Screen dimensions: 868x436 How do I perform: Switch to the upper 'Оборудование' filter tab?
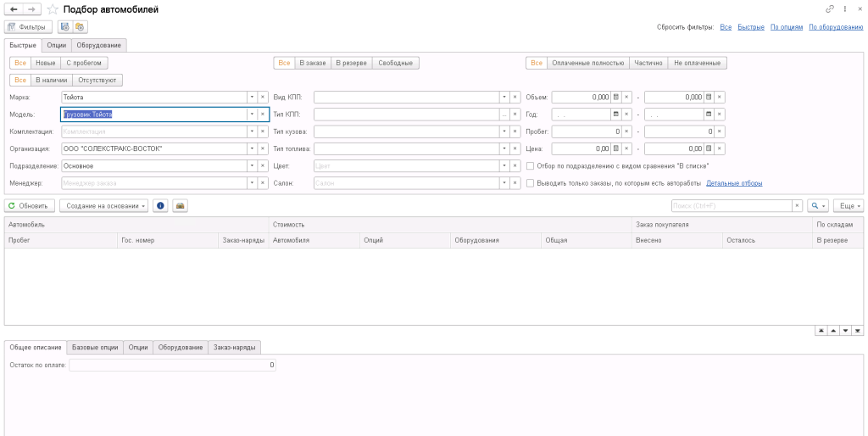(x=99, y=44)
